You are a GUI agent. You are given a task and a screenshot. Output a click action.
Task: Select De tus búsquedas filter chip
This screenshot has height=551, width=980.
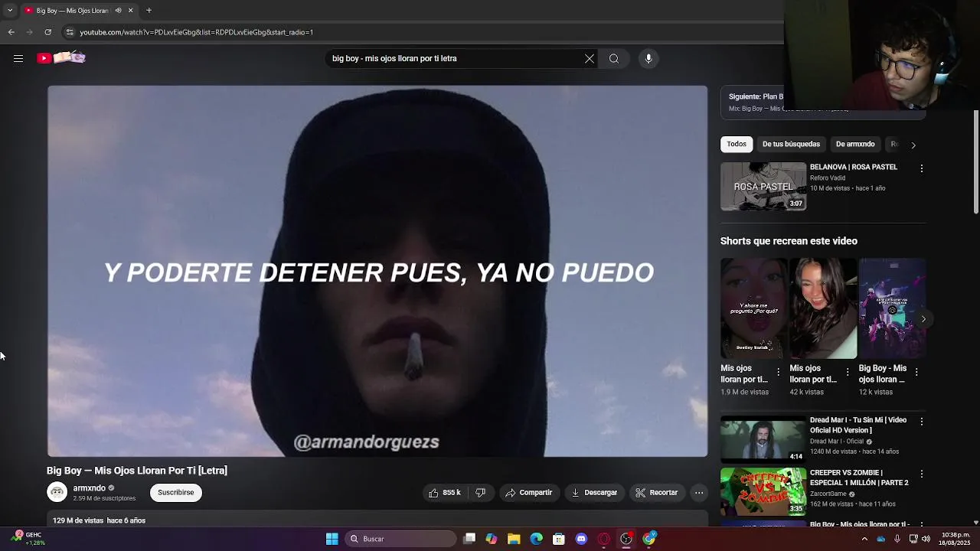[791, 144]
